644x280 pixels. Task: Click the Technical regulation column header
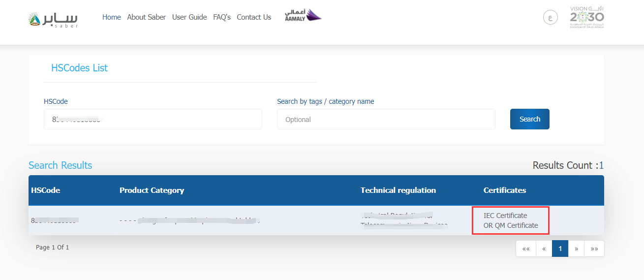coord(398,190)
